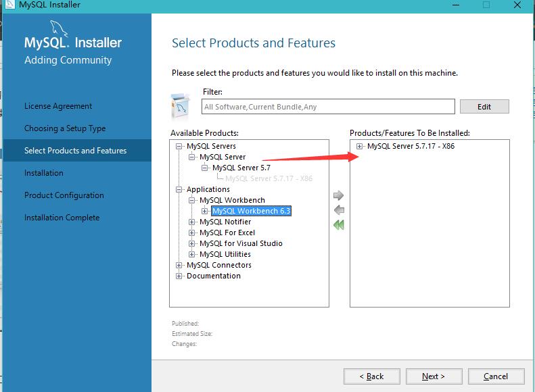Click the green double-arrow remove all icon
The image size is (535, 392).
click(339, 225)
